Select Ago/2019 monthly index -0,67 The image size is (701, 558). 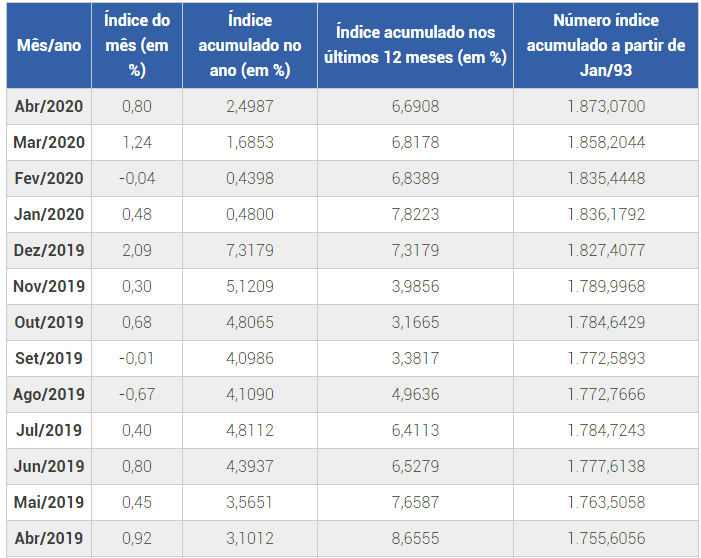pos(136,394)
